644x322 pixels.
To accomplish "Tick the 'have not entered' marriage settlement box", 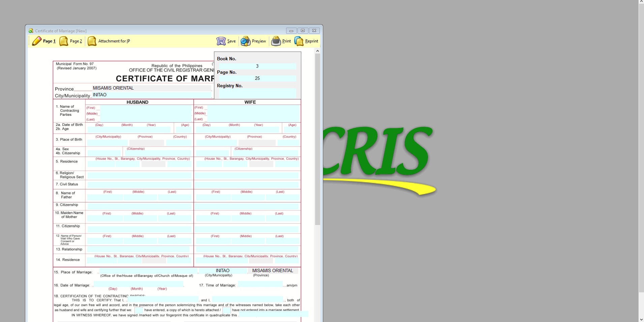I will 226,310.
